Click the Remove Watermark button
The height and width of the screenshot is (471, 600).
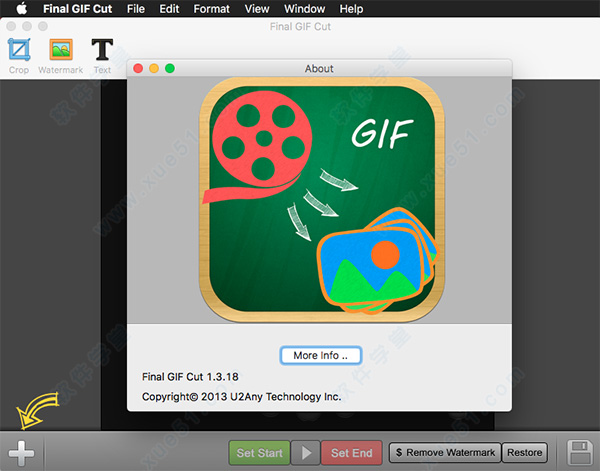point(445,453)
